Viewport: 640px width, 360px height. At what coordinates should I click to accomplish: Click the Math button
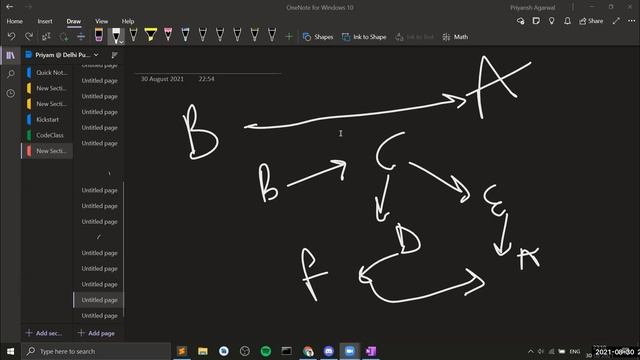tap(455, 37)
